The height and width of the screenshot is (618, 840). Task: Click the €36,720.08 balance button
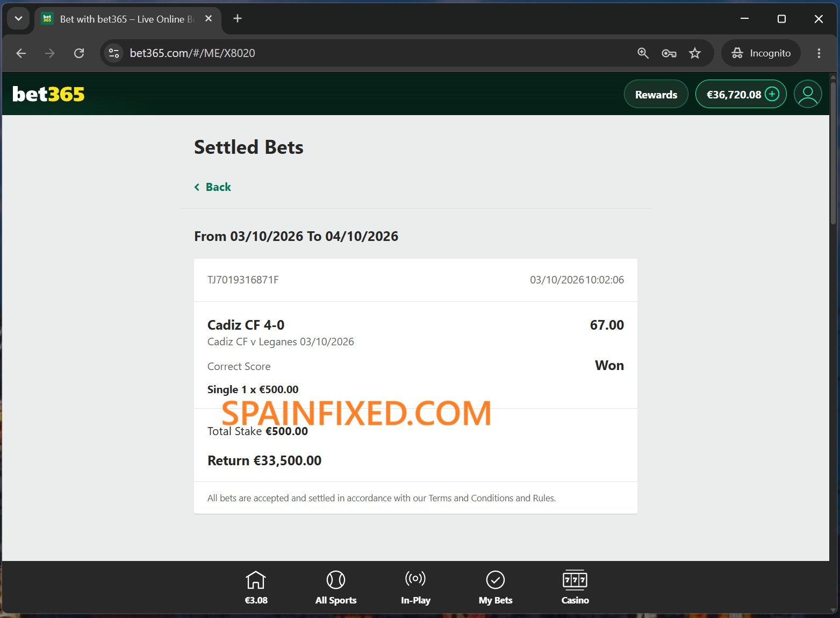click(741, 94)
